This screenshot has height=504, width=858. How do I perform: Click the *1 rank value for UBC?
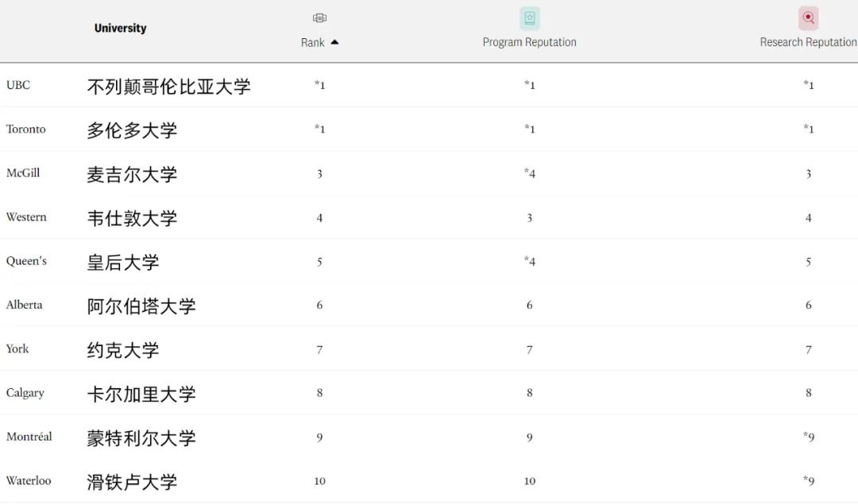pyautogui.click(x=319, y=85)
